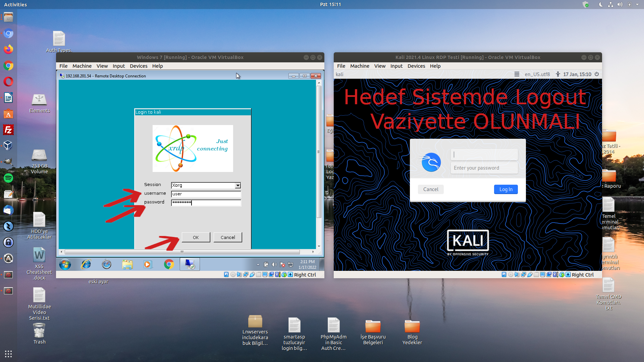
Task: Open Windows 7 Start orb
Action: pyautogui.click(x=65, y=264)
